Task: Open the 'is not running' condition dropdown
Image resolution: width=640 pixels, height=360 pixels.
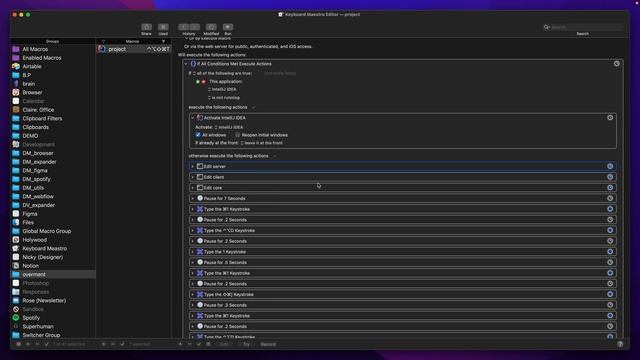Action: tap(224, 98)
